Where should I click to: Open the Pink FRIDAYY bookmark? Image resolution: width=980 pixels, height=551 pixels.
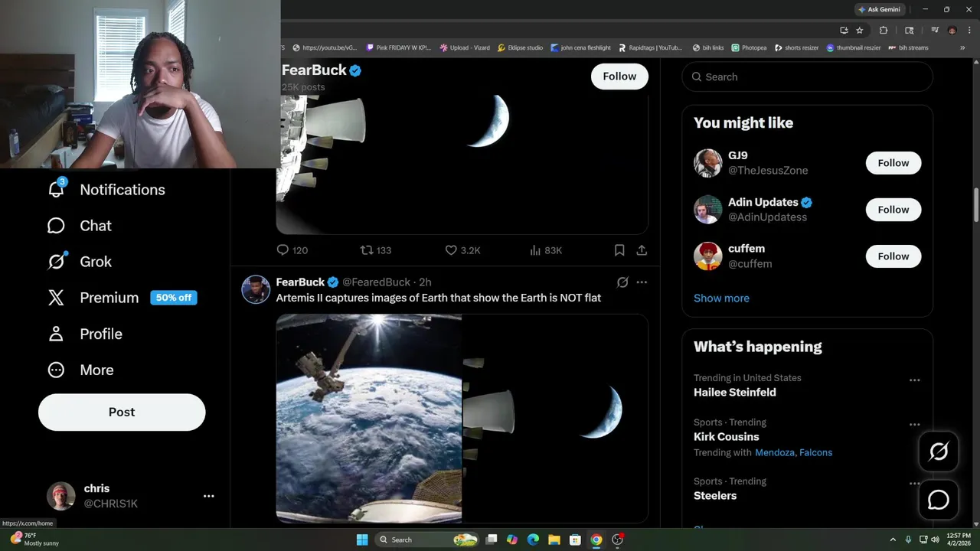[397, 47]
